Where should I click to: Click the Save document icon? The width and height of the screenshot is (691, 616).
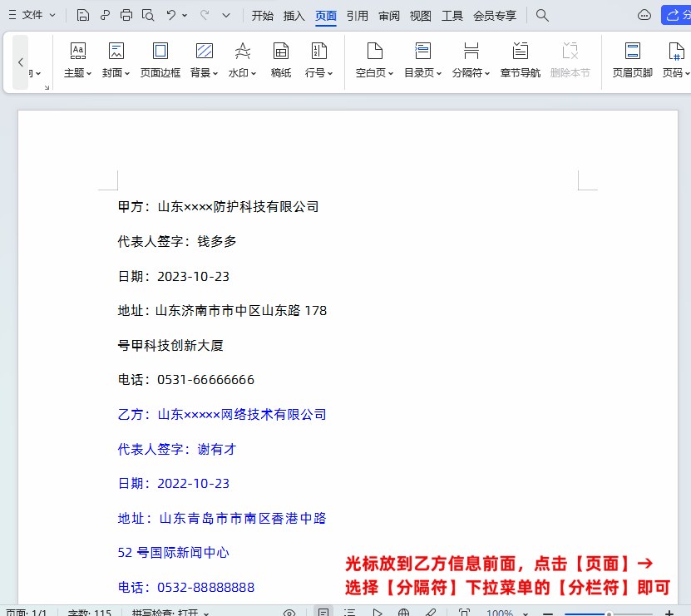83,15
